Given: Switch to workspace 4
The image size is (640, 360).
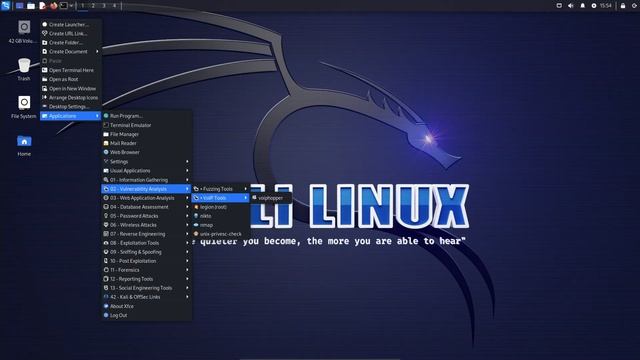Looking at the screenshot, I should point(114,6).
